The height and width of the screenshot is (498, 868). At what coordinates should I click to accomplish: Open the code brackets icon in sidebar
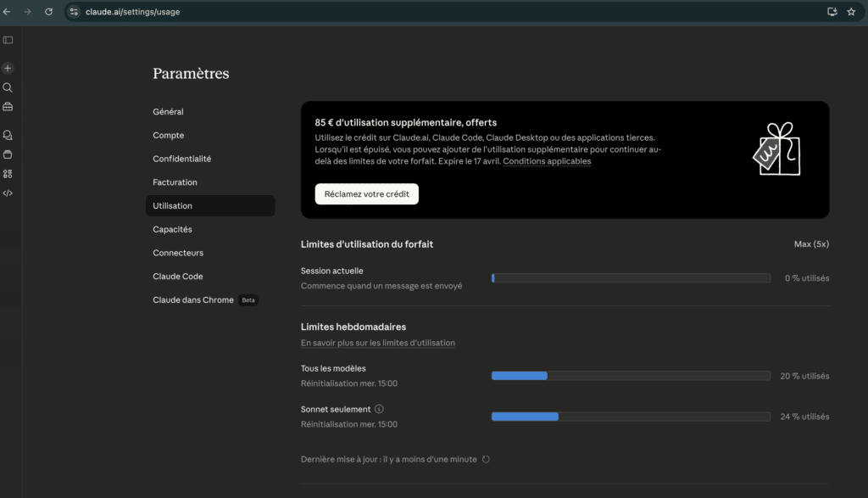click(8, 193)
